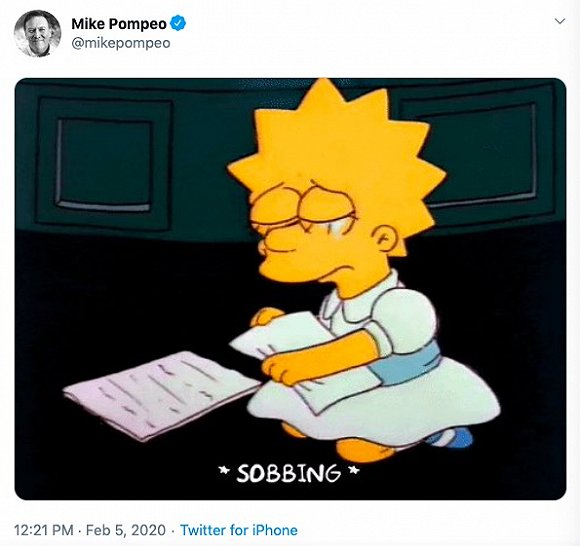
Task: Visit the @mikepompeo handle link
Action: coord(121,43)
